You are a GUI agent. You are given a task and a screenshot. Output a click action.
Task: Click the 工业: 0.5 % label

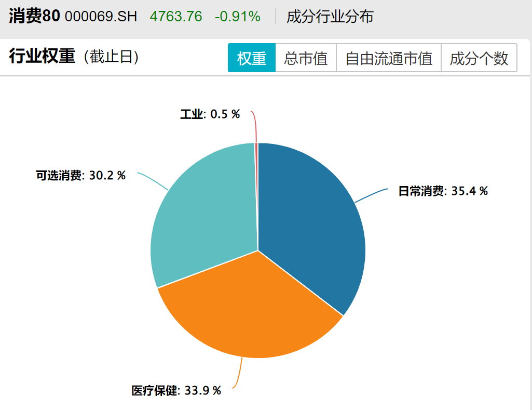[x=210, y=114]
